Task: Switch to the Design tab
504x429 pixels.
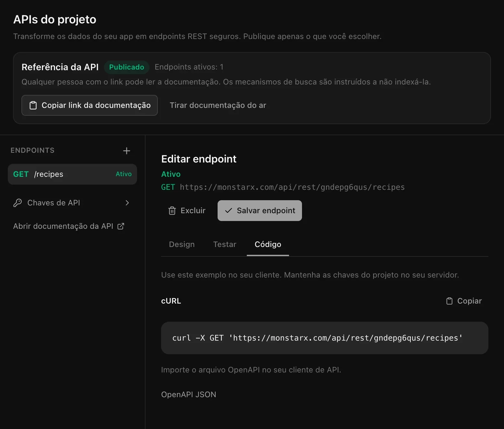Action: point(182,244)
